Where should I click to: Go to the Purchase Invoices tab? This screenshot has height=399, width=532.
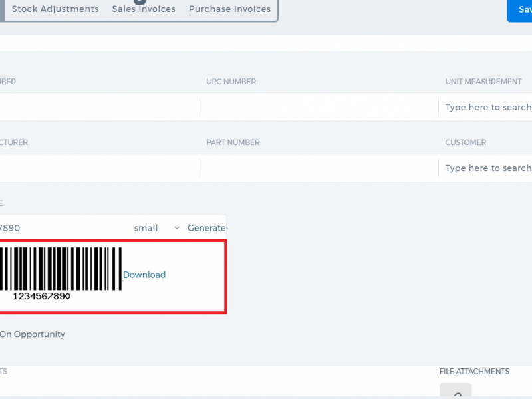tap(229, 9)
